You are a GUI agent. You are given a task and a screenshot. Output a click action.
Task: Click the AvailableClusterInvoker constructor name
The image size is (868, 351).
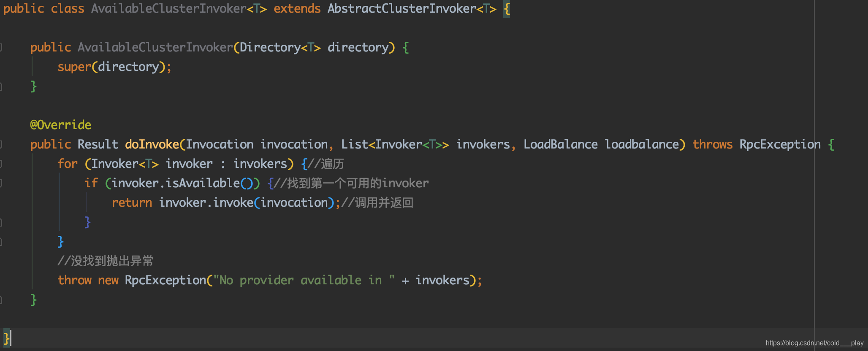155,47
